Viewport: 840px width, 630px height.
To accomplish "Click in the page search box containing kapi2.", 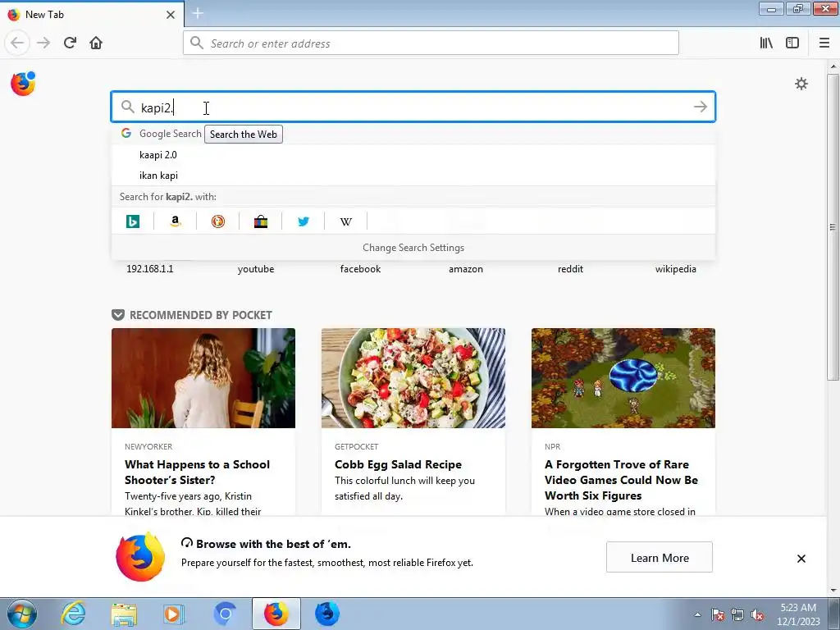I will point(413,107).
